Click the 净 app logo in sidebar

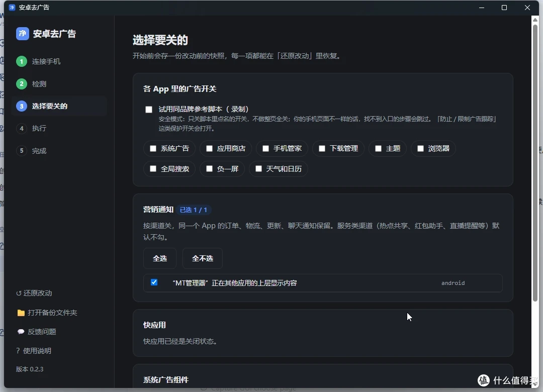tap(23, 34)
